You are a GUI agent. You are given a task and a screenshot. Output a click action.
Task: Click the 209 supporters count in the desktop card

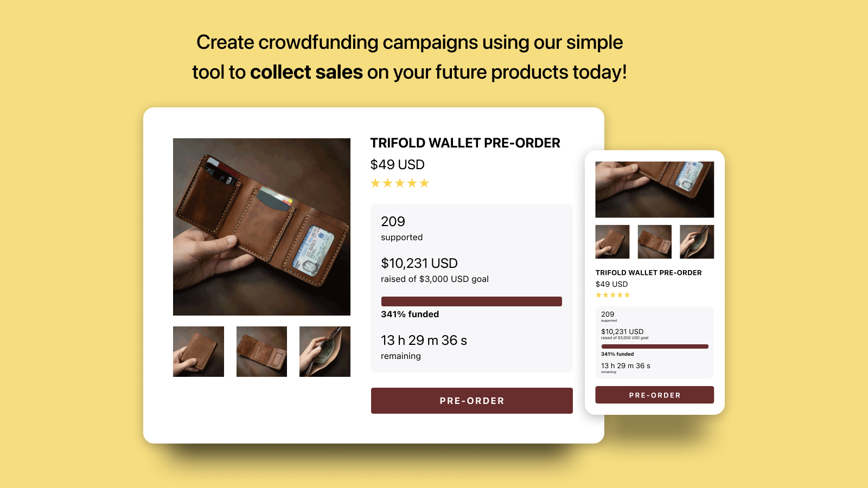(393, 222)
